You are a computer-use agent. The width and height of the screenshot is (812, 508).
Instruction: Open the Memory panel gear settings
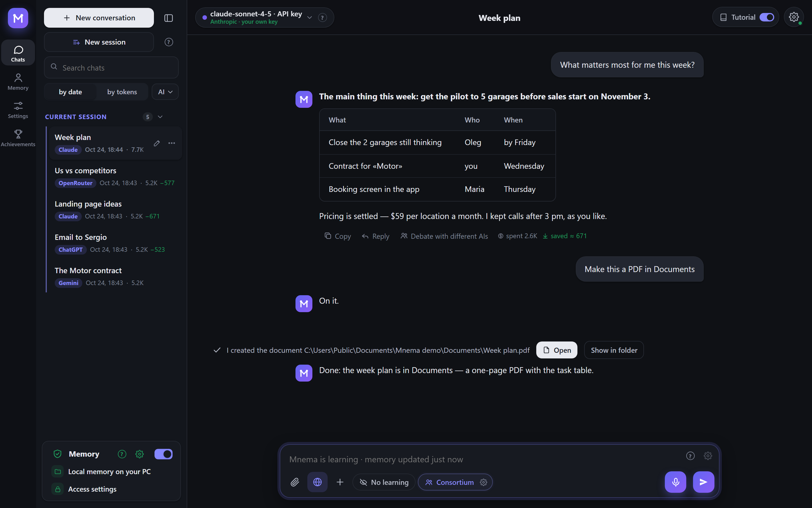[x=139, y=454]
